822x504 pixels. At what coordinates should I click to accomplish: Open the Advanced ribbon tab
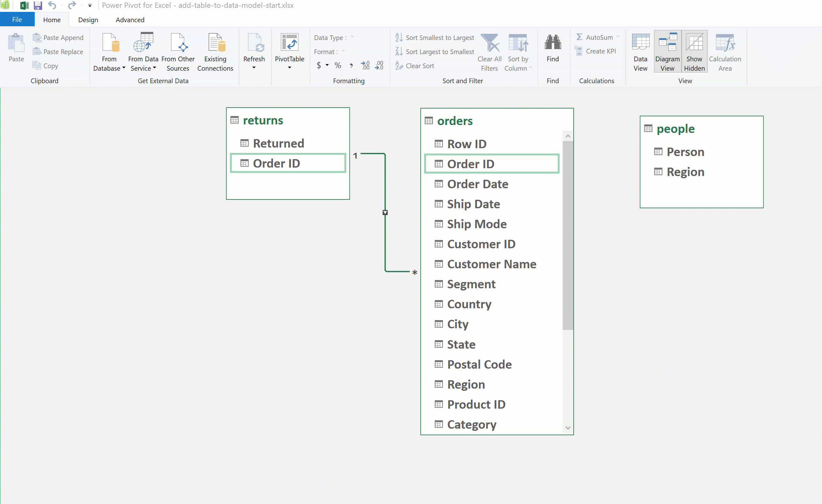point(130,20)
